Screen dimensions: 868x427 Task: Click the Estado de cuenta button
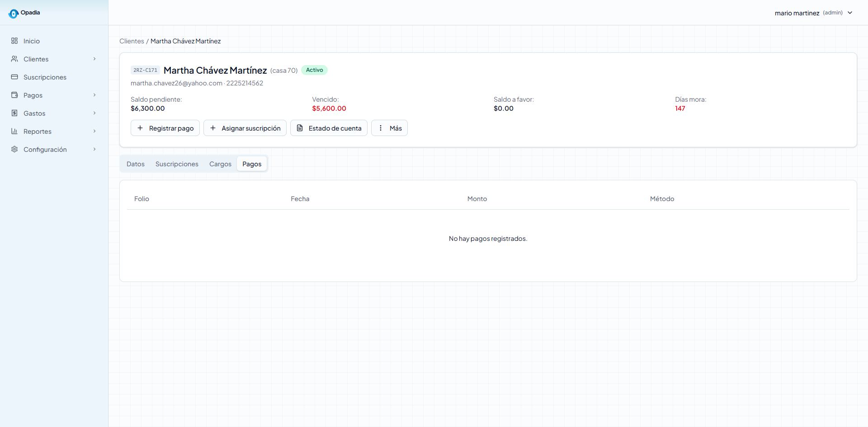(329, 128)
